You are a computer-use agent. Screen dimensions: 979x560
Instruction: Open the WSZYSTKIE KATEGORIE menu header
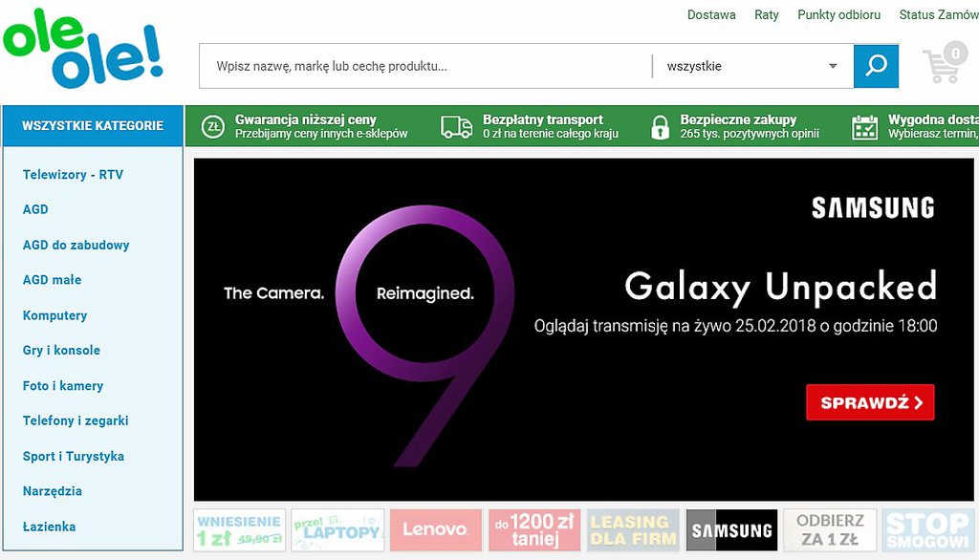click(x=93, y=125)
